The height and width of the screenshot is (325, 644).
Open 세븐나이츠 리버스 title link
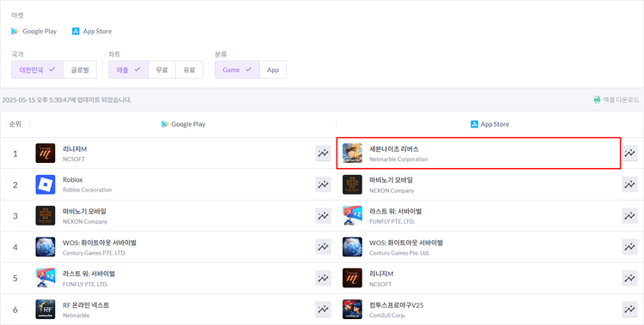coord(394,149)
